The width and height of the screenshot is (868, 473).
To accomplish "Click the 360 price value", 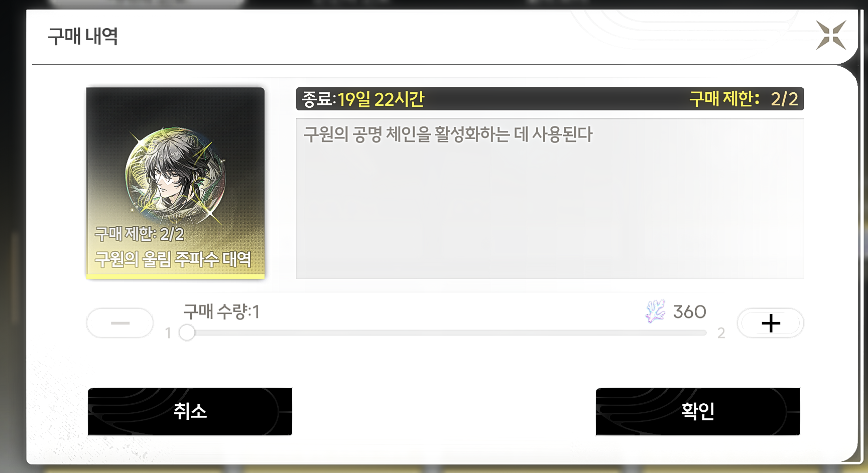I will tap(689, 312).
